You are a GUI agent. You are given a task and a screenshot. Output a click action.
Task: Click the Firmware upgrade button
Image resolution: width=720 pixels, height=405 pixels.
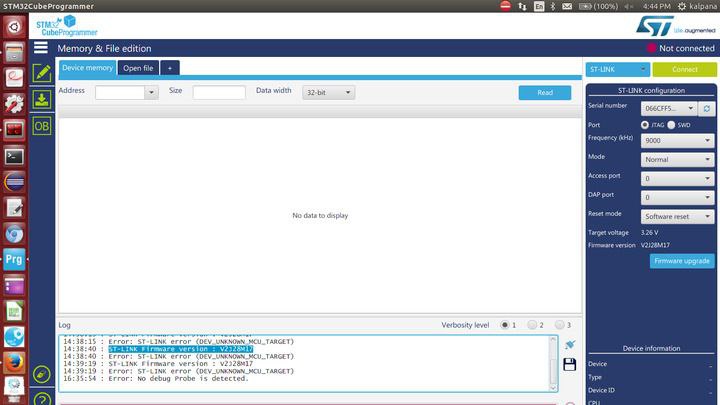(x=682, y=261)
